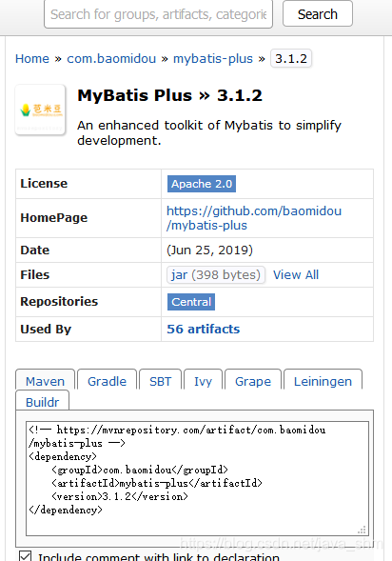The image size is (392, 561).
Task: Click the textarea resize handle in the corner
Action: [x=362, y=530]
